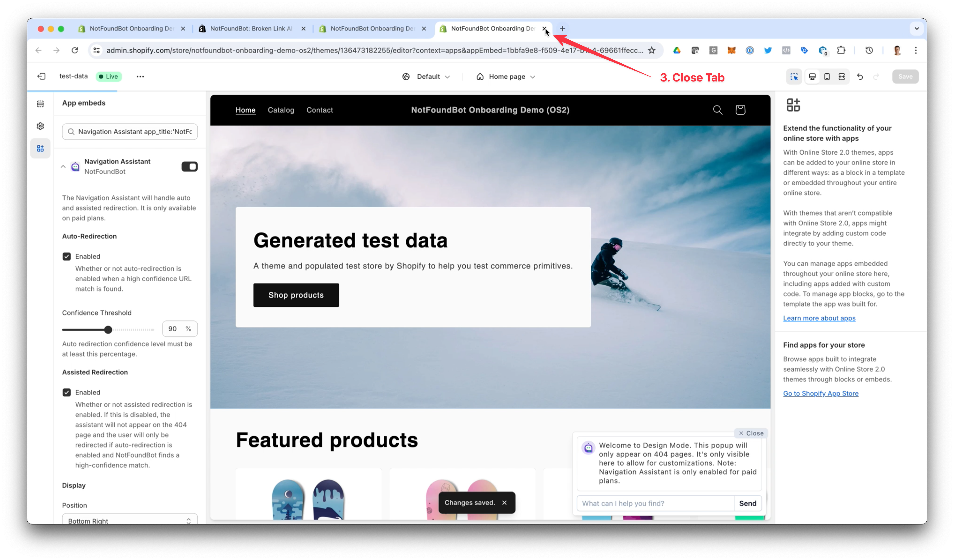Open Theme settings via gear icon
This screenshot has width=954, height=560.
(x=40, y=126)
